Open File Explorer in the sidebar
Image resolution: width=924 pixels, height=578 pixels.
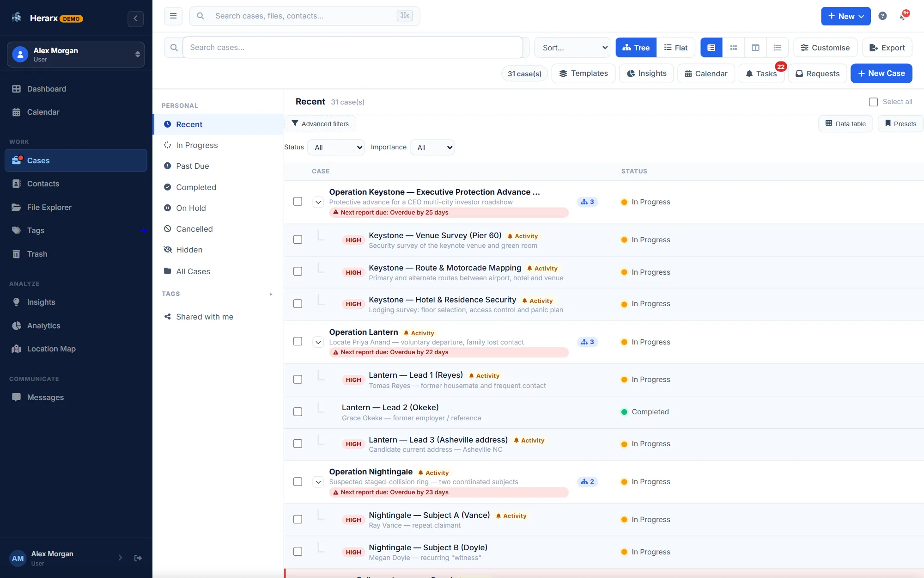pyautogui.click(x=76, y=207)
